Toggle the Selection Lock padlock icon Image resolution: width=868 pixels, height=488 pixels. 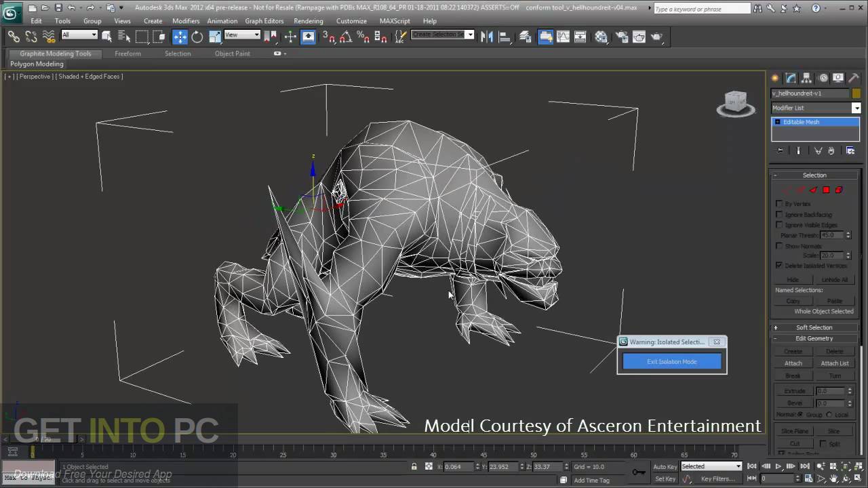coord(414,466)
